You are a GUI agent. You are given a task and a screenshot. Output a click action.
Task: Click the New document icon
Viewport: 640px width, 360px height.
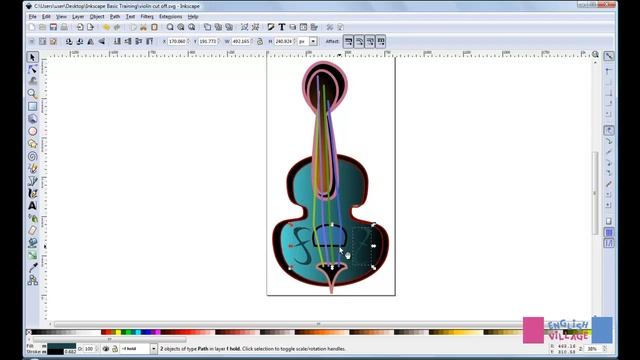[x=32, y=27]
